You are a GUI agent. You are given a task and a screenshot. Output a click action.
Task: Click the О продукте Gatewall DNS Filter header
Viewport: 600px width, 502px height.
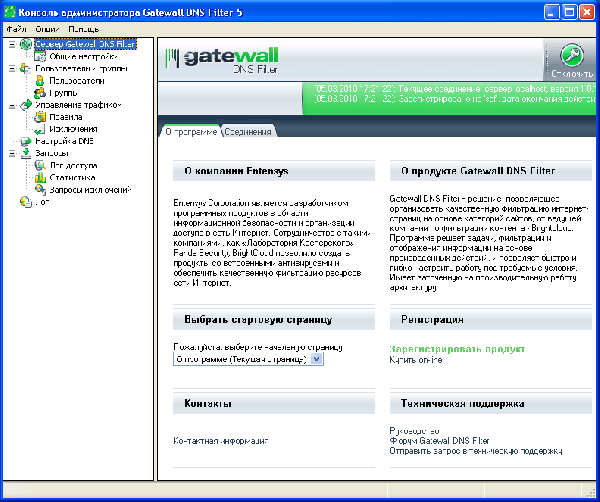[x=491, y=171]
